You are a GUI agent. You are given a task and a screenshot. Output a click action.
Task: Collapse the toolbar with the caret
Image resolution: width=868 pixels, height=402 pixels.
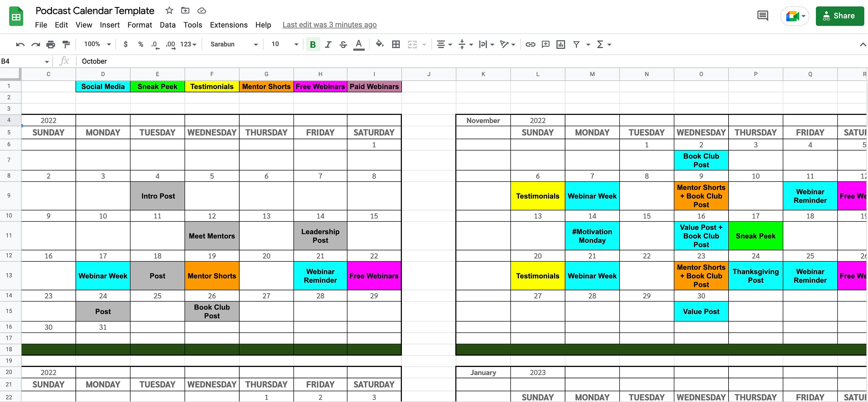863,45
